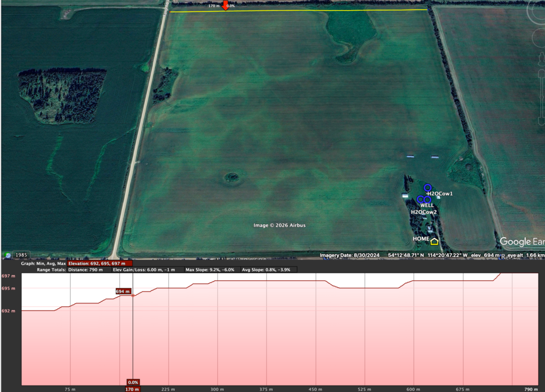Click the Distance 790 m range total
This screenshot has height=392, width=545.
click(x=88, y=270)
